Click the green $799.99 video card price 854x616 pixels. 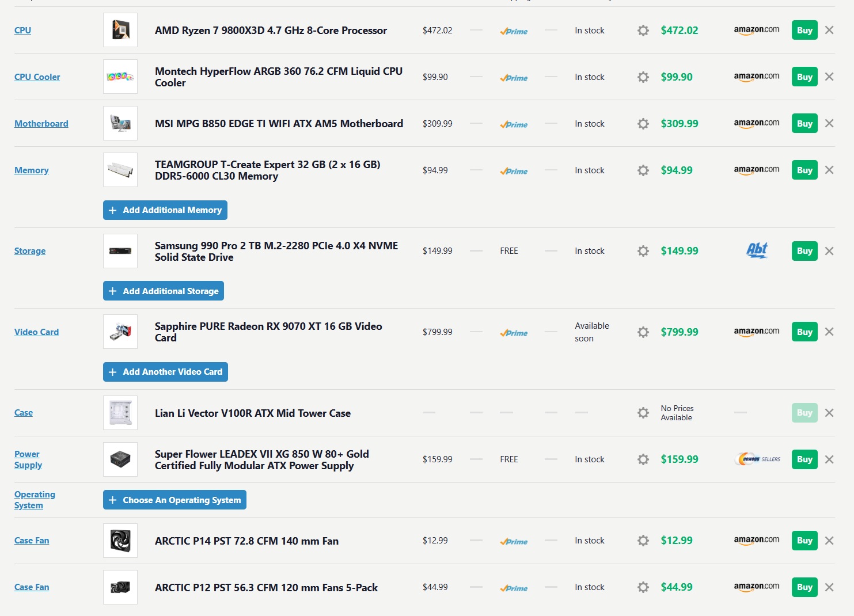tap(680, 332)
